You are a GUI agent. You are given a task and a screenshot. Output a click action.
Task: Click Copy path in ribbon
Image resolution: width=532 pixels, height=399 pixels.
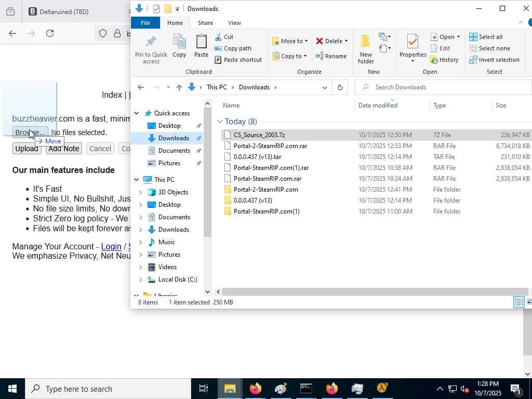(x=233, y=48)
